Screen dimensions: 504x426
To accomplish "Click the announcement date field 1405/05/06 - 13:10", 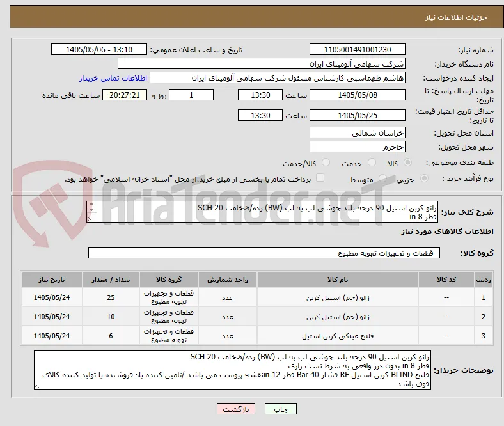I will click(99, 49).
